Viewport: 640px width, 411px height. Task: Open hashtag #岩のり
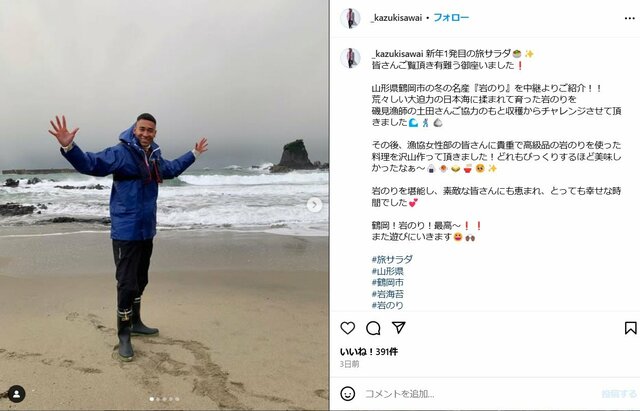387,305
